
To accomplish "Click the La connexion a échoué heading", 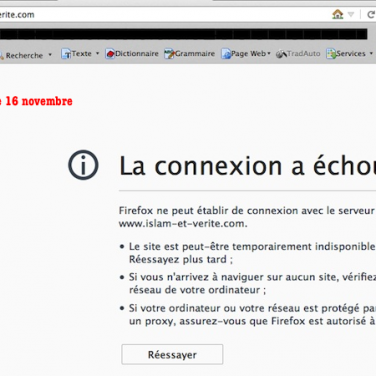I will (247, 166).
